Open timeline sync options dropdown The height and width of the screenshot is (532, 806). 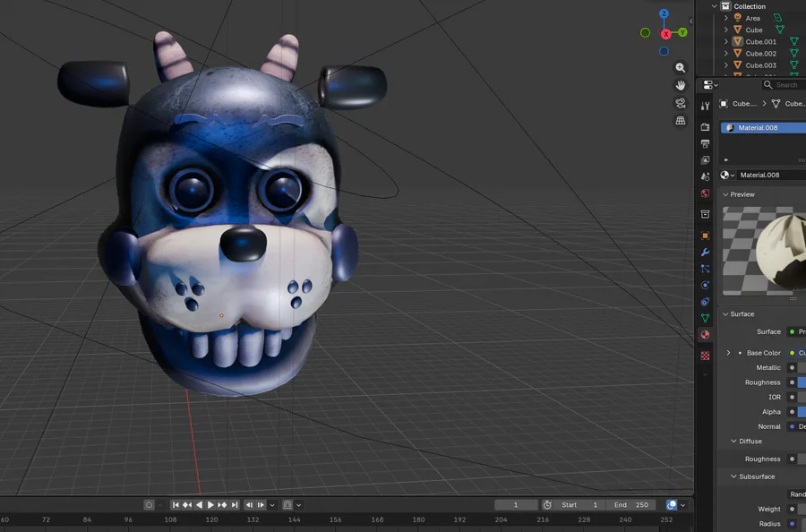click(682, 505)
